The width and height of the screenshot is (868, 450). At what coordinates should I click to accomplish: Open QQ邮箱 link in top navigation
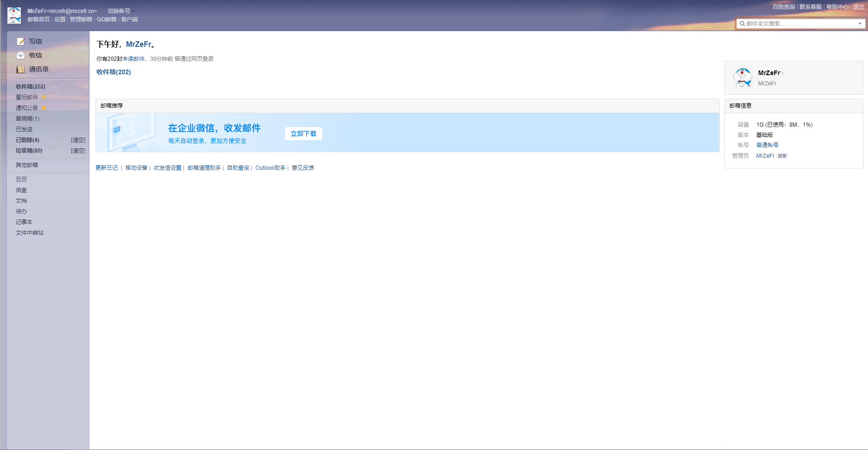coord(107,19)
